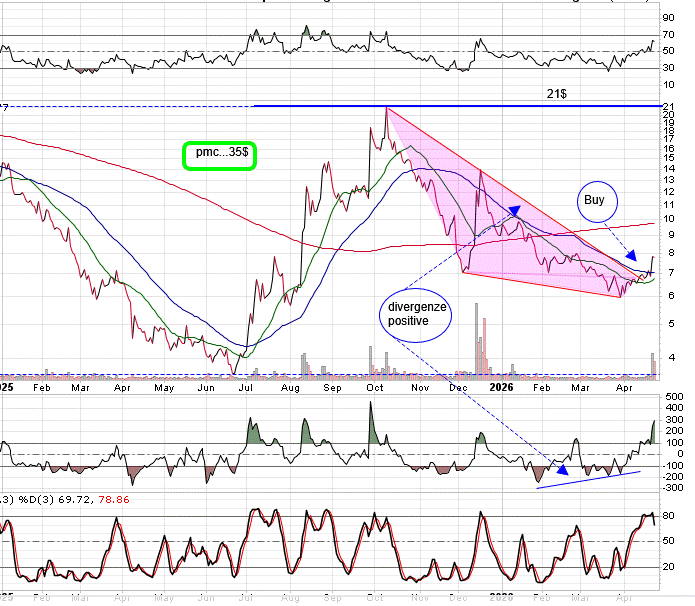
Task: Select the circled 'Buy' annotation
Action: point(594,200)
